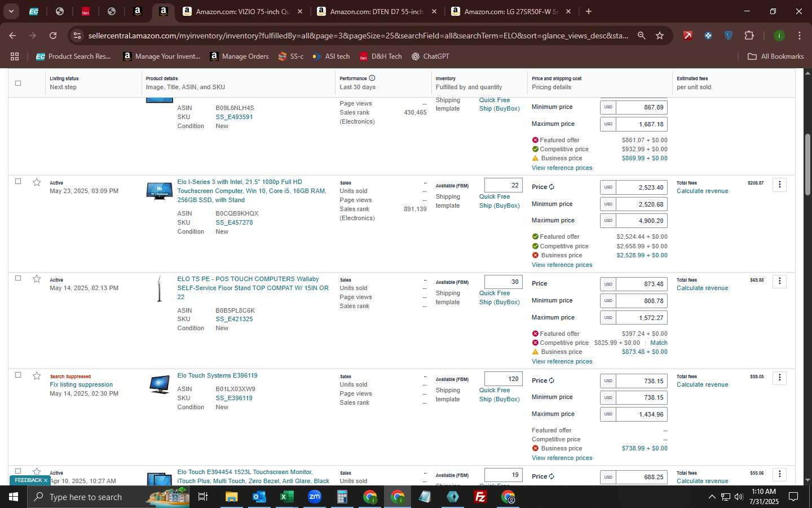The width and height of the screenshot is (812, 508).
Task: Open the bookmarks bar apps grid icon
Action: 15,56
